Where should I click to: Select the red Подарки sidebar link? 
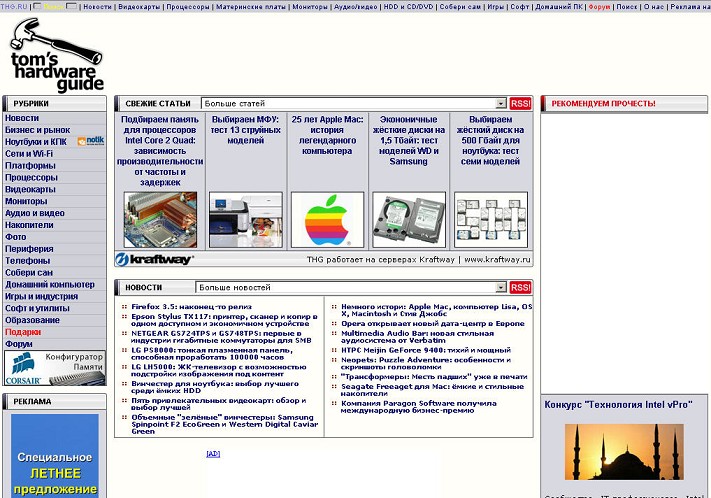tap(23, 332)
